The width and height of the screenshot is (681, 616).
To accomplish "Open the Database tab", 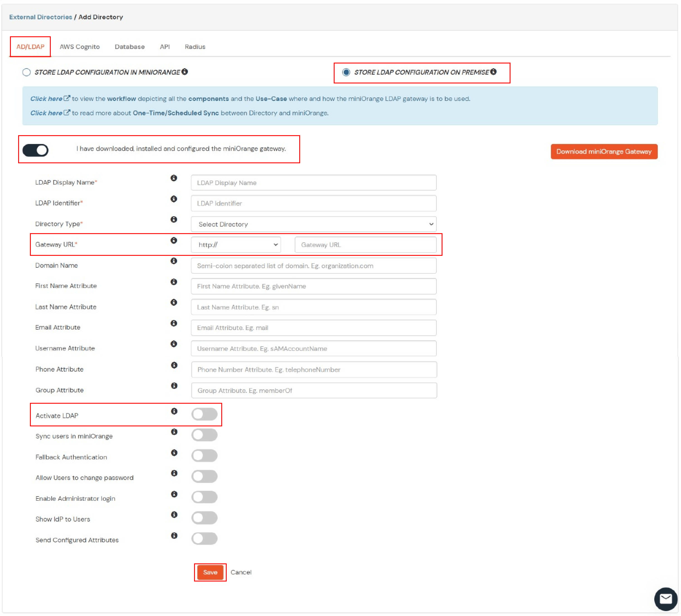I will pyautogui.click(x=130, y=47).
